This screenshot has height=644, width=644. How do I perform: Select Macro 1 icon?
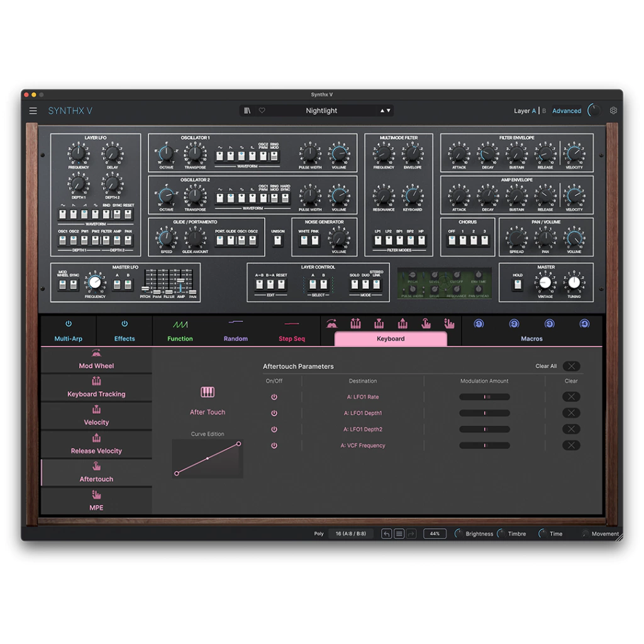pos(479,324)
